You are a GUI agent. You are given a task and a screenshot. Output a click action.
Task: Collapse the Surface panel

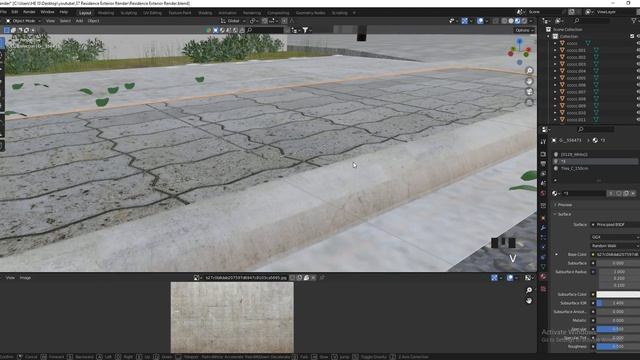(564, 214)
